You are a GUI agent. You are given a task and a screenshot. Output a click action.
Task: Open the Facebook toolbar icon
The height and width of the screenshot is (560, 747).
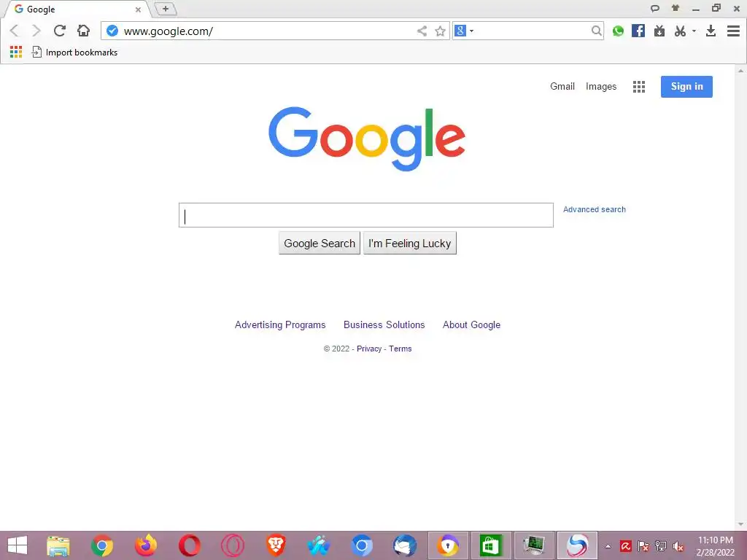click(638, 31)
